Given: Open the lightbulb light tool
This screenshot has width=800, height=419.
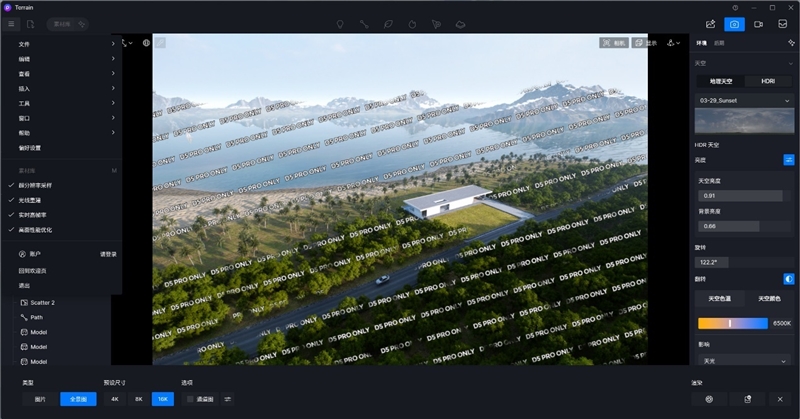Looking at the screenshot, I should click(340, 23).
